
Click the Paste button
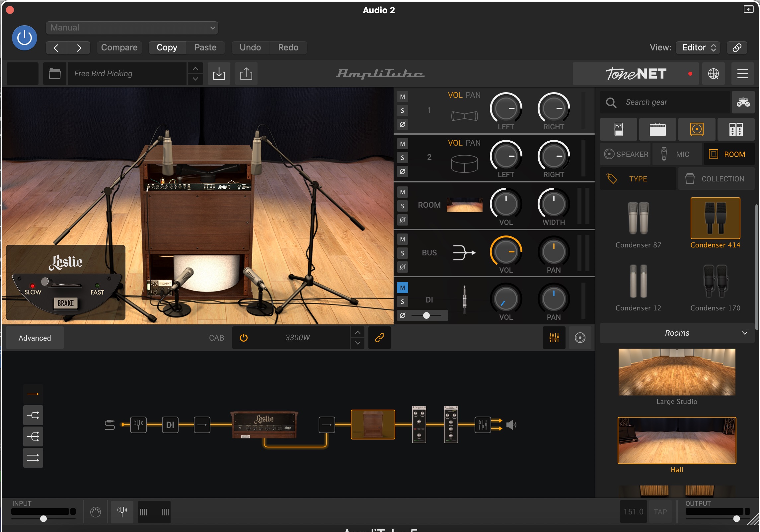(205, 48)
